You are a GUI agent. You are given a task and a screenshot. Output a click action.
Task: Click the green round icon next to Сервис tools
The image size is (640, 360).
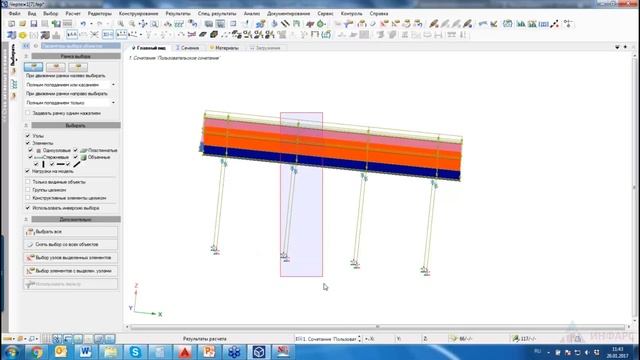point(321,24)
